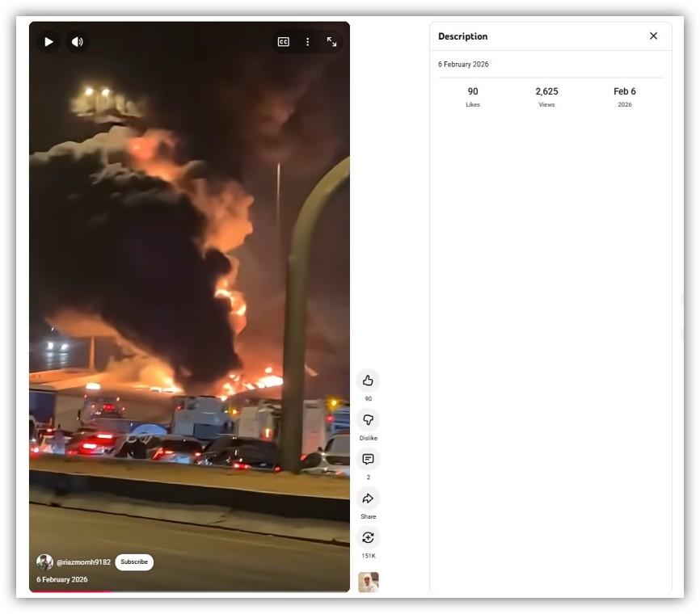
Task: Toggle closed captions with the CC button
Action: coord(283,42)
